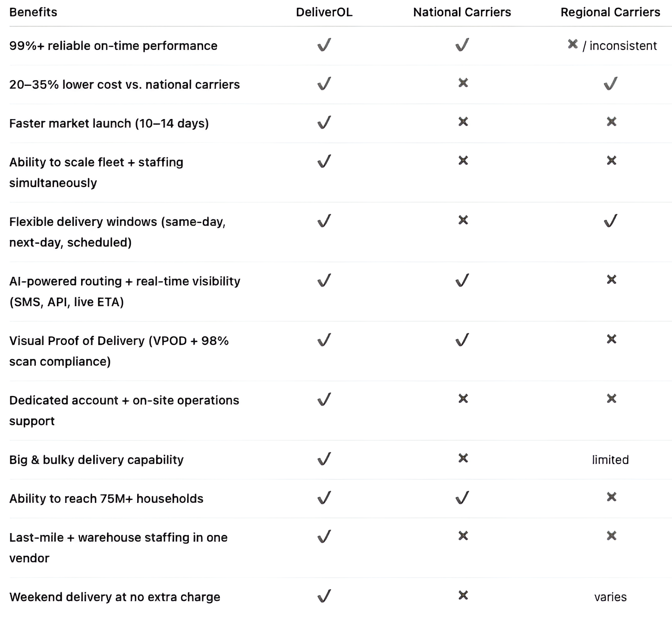Screen dimensions: 672x622
Task: Click National Carriers X for last-mile staffing row
Action: tap(463, 536)
